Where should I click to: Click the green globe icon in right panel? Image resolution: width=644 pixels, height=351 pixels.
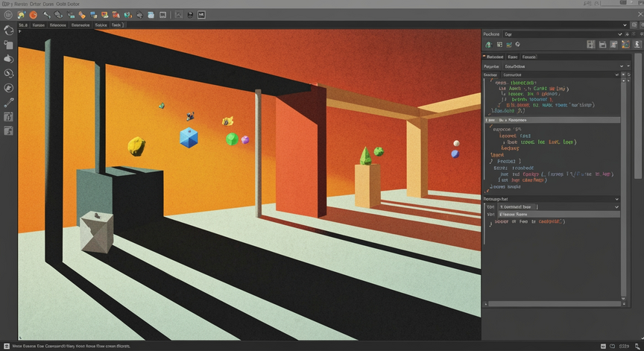488,44
